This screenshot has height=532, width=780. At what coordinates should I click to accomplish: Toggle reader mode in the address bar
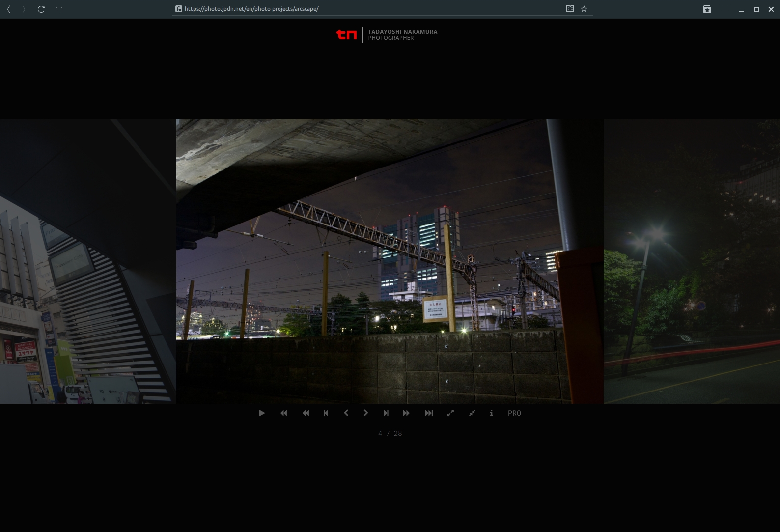[x=570, y=9]
